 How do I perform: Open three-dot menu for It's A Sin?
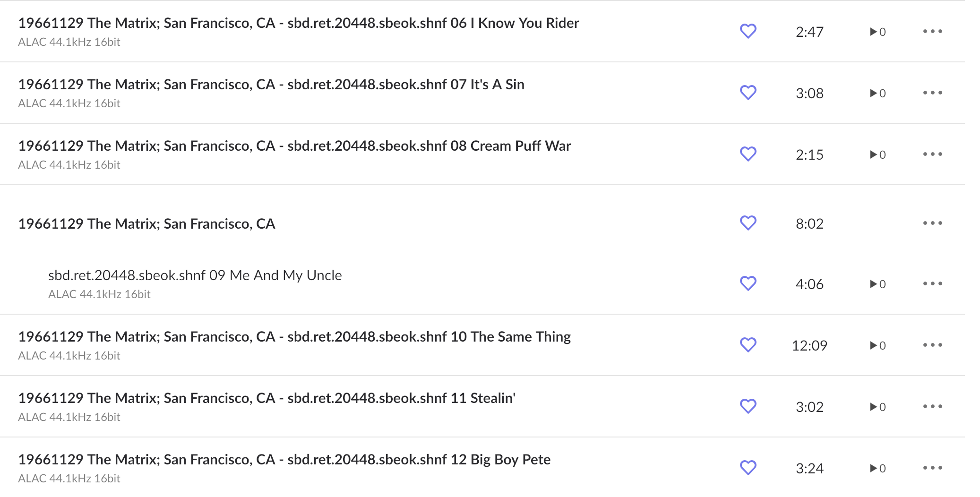[x=933, y=93]
